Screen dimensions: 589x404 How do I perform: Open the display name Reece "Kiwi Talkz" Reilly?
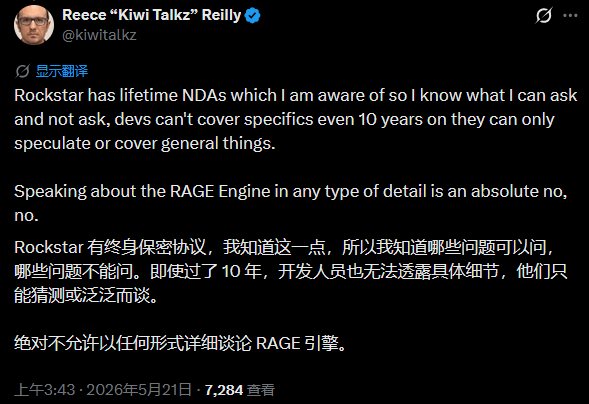point(151,15)
